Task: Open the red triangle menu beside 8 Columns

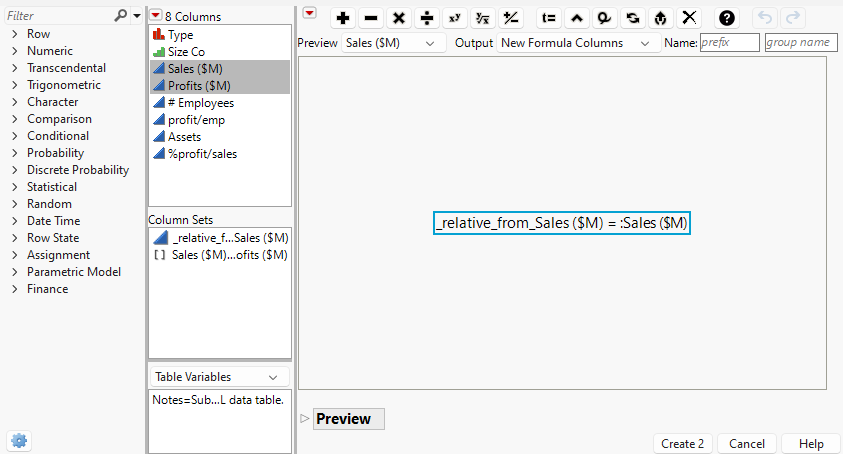Action: coord(155,16)
